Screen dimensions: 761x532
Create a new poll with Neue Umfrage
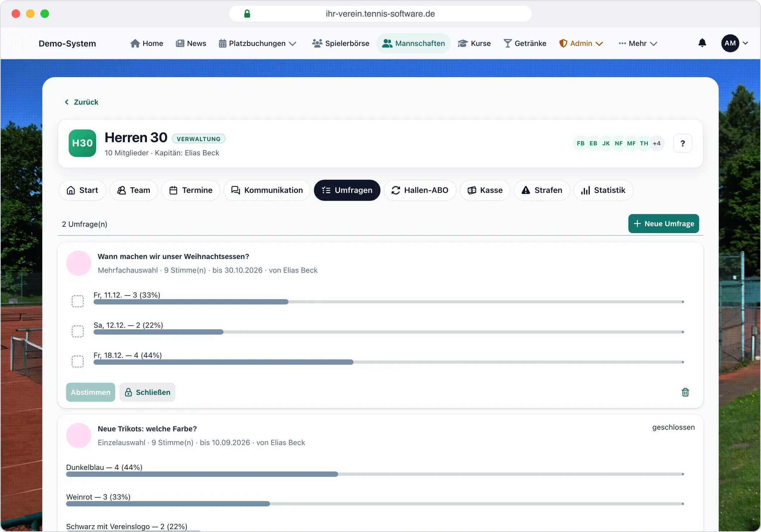tap(663, 223)
